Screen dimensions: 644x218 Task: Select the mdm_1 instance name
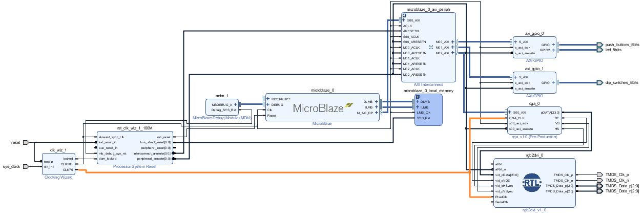point(221,95)
